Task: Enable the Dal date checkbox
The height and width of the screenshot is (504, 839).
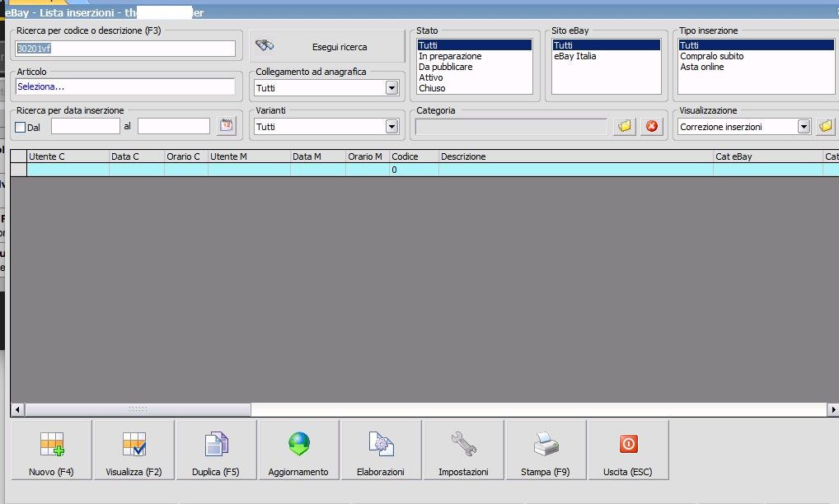Action: click(21, 127)
